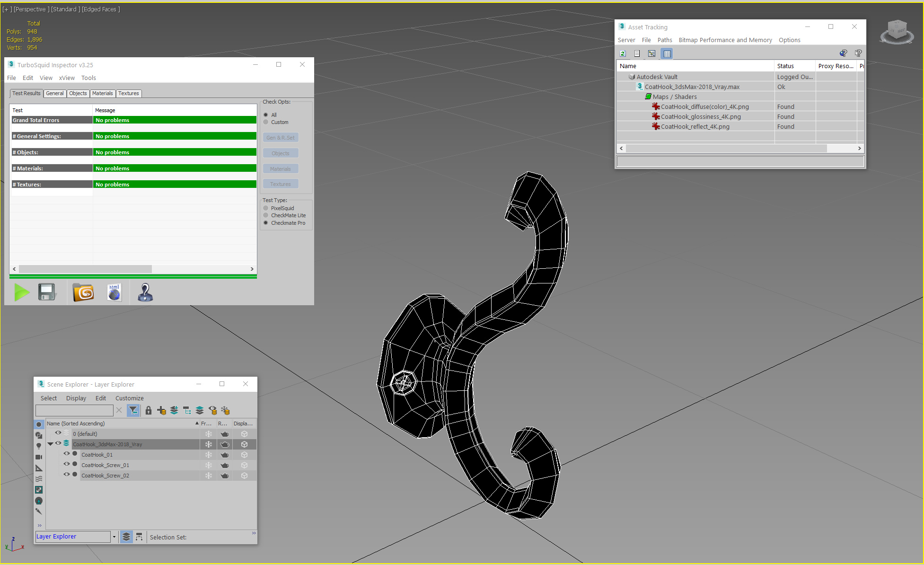Toggle display lights filter in Scene Explorer
Image resolution: width=924 pixels, height=565 pixels.
click(x=39, y=446)
